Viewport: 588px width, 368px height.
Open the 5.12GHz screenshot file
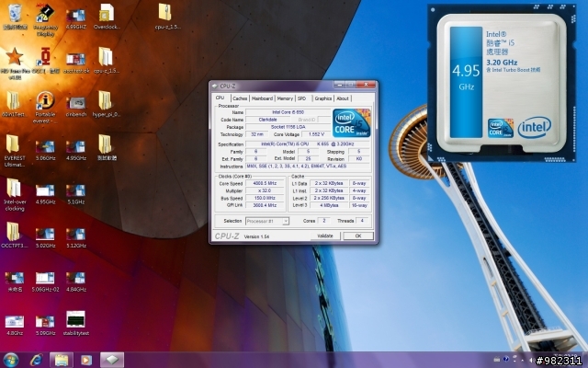pyautogui.click(x=76, y=234)
